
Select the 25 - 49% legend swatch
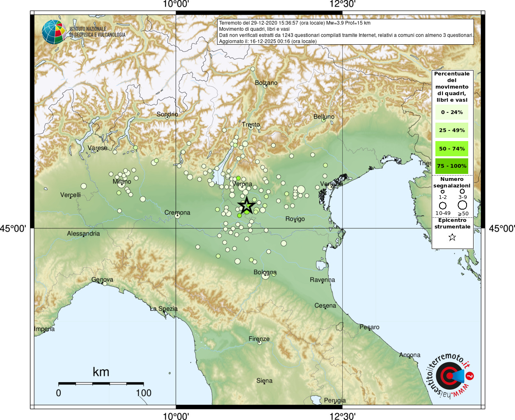(x=452, y=130)
